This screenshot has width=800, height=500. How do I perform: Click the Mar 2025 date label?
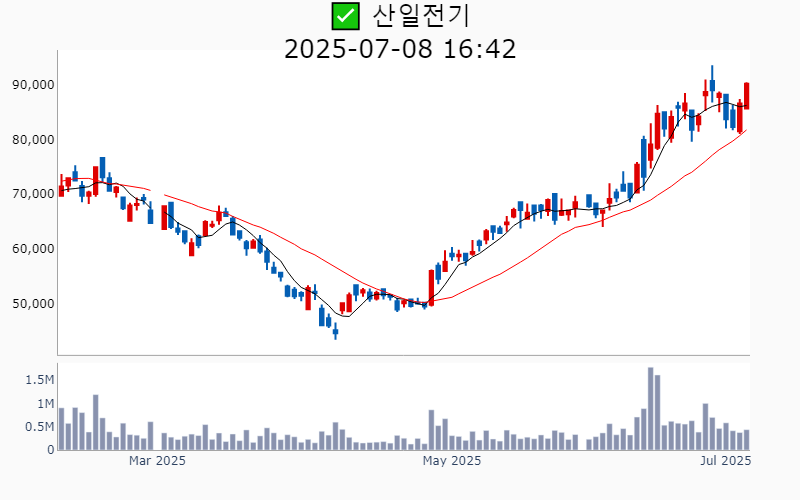[157, 461]
